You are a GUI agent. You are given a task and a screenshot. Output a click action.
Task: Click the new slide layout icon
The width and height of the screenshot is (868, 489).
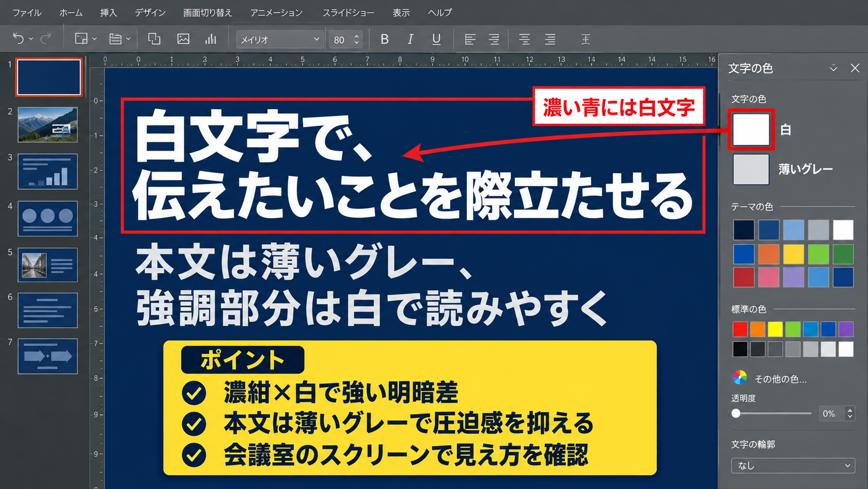click(81, 38)
